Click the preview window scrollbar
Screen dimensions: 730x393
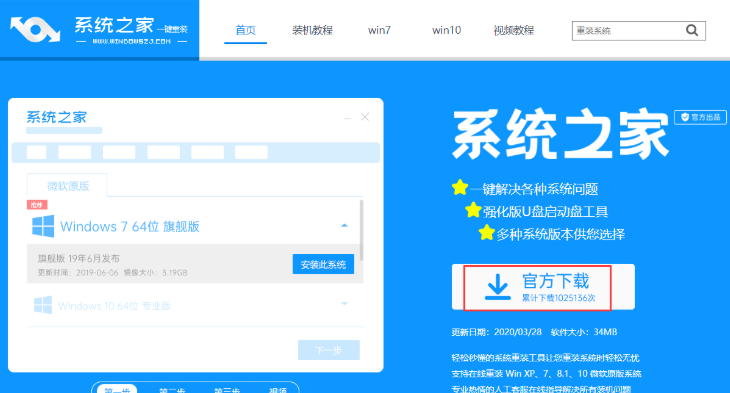point(362,230)
